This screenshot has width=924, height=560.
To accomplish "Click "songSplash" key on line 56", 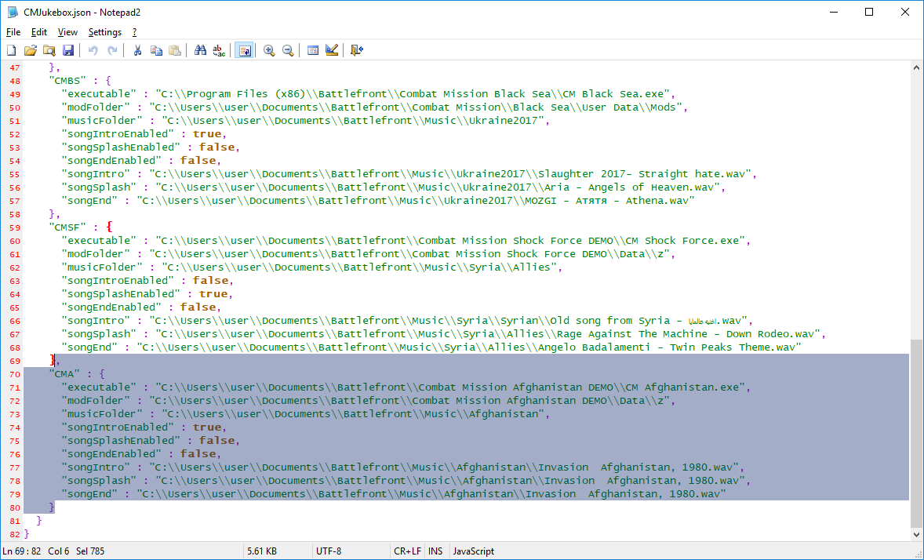I will 100,187.
